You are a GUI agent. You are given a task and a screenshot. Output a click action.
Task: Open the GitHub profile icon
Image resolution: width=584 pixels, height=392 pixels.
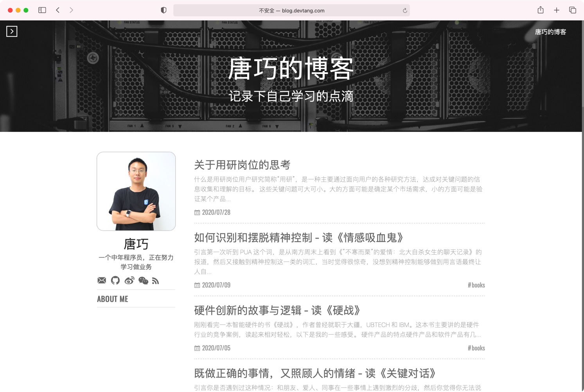point(115,280)
